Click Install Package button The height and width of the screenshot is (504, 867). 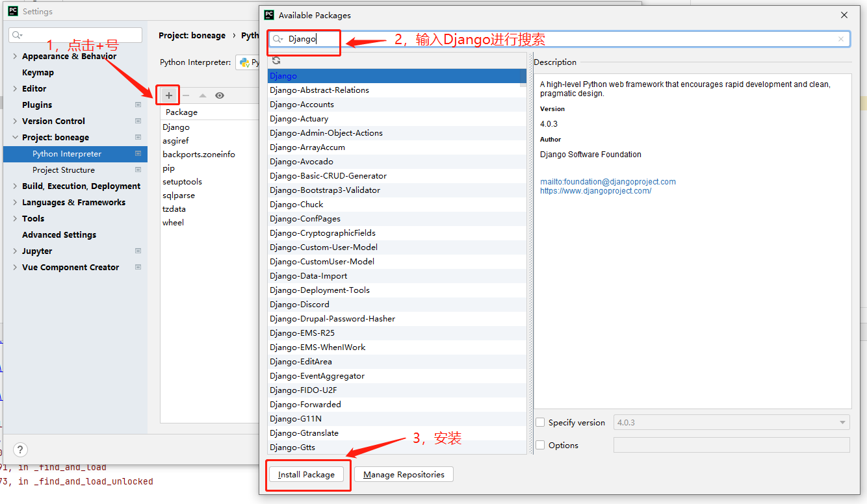click(x=306, y=475)
